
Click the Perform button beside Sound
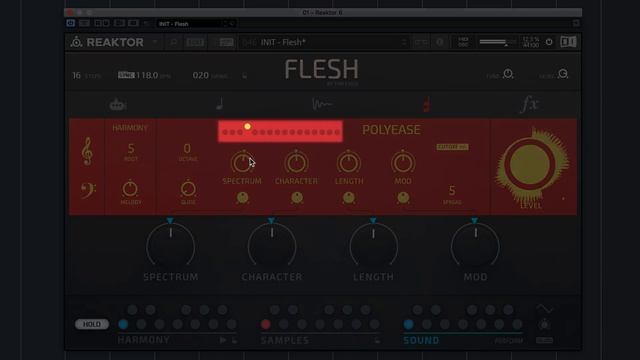(509, 340)
